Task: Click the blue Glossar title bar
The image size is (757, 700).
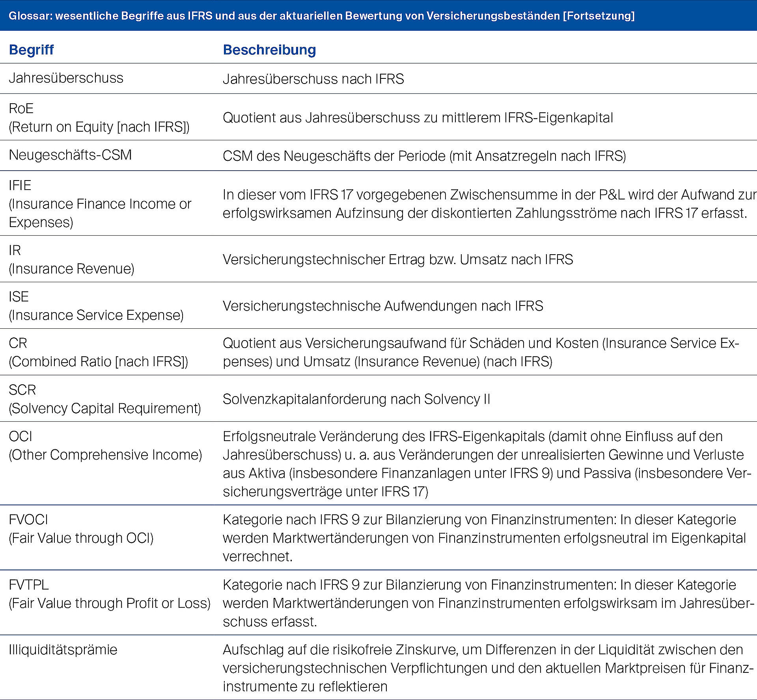Action: pyautogui.click(x=321, y=16)
